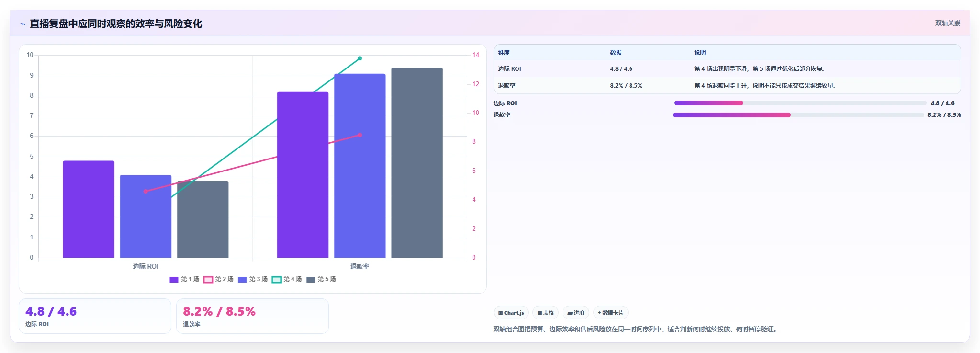Click the purple 4.8 bar in 边际 ROI
Screen dimensions: 980x353
coord(89,209)
